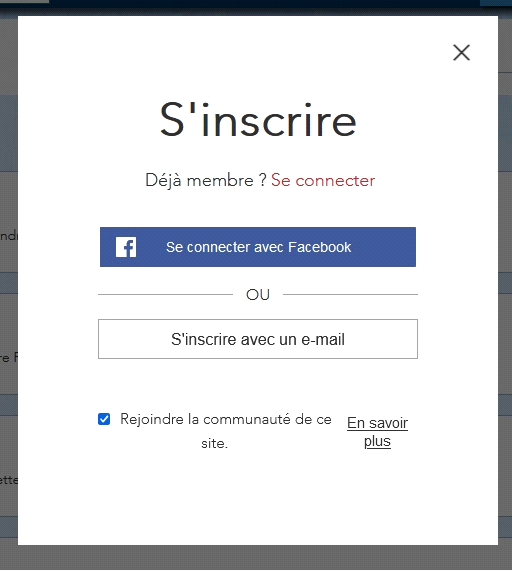Click the word e-mail in the signup button
The image size is (512, 571).
click(x=323, y=339)
